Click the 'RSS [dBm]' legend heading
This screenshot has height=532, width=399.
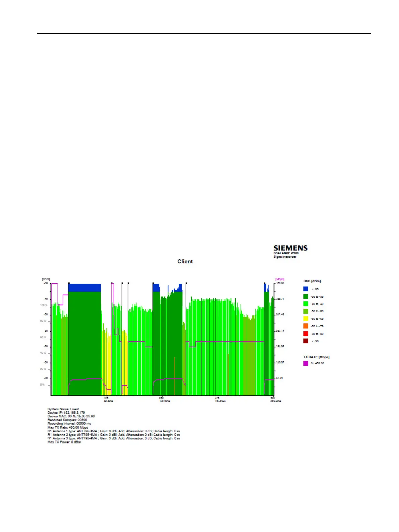[312, 281]
